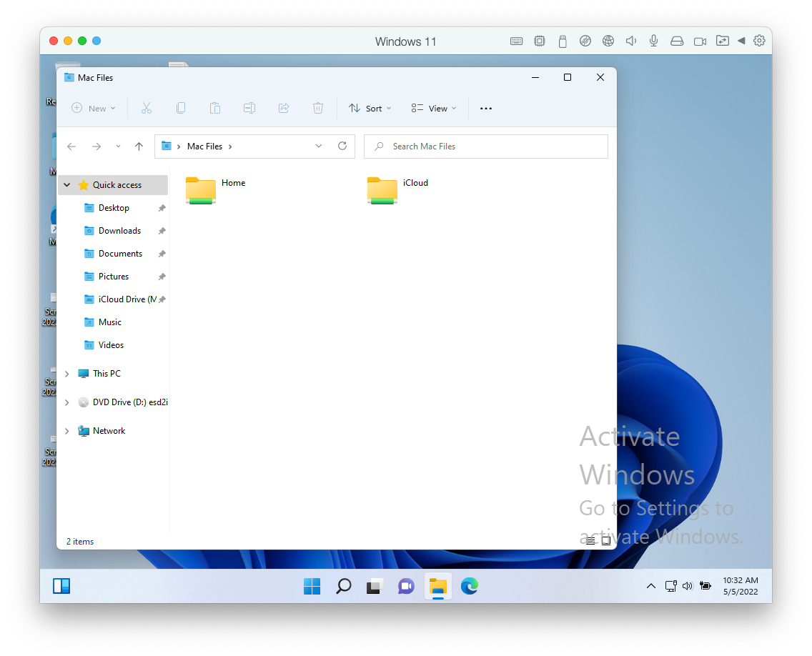
Task: Select Desktop in Quick access
Action: pyautogui.click(x=113, y=208)
